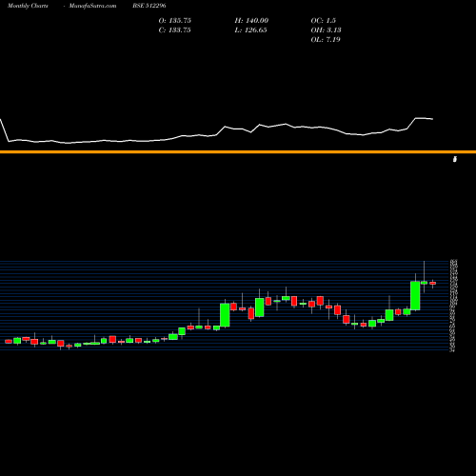Click the 'Monthly Charts' title text
The width and height of the screenshot is (476, 476).
[x=28, y=6]
